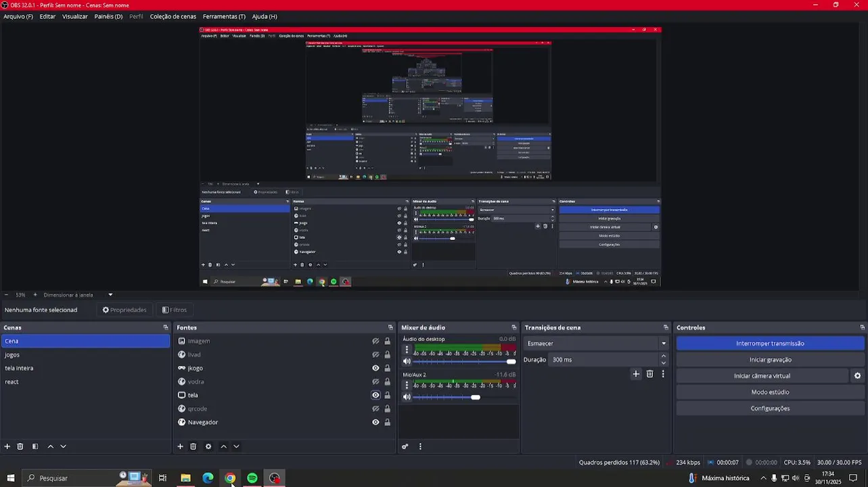868x487 pixels.
Task: Show the livad source with its eye icon
Action: [x=375, y=354]
